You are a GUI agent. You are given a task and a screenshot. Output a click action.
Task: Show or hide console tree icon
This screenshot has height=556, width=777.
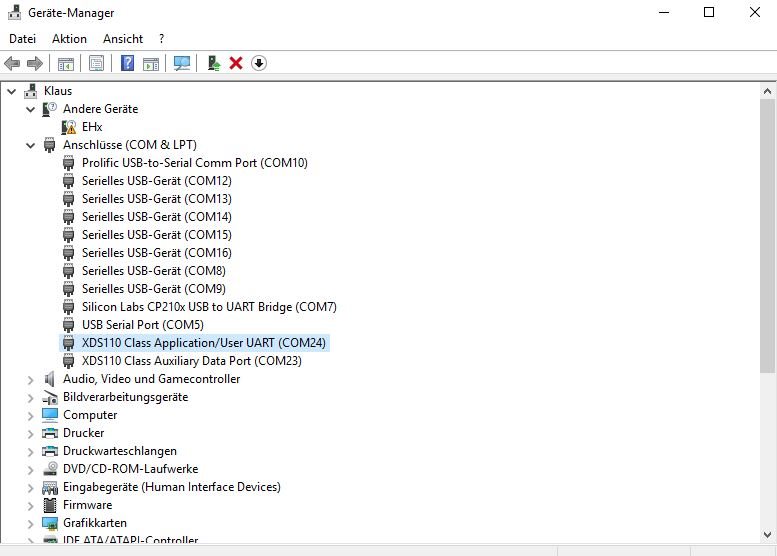[x=65, y=63]
